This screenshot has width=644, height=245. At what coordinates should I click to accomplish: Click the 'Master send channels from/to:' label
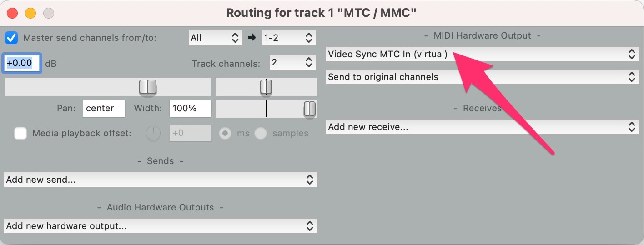coord(90,38)
